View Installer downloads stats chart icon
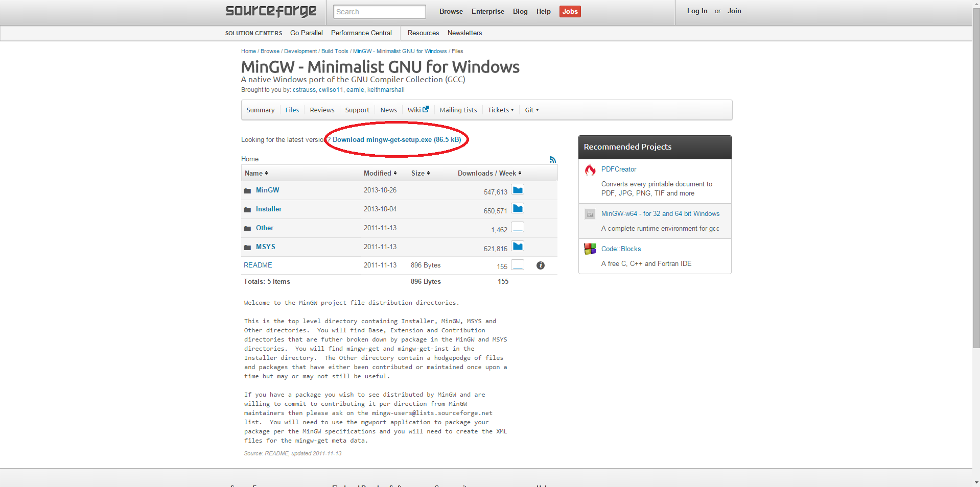Screen dimensions: 980x487 (x=518, y=208)
